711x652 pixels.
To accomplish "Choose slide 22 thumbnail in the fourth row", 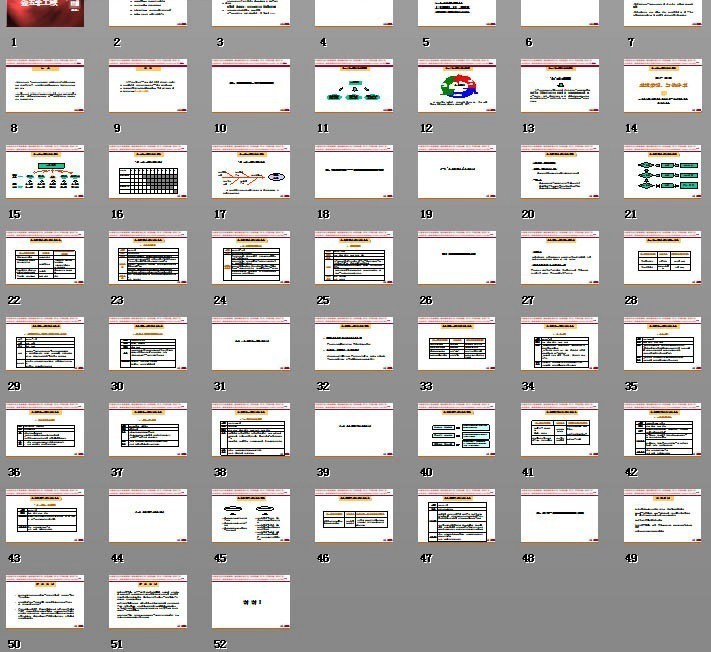I will click(x=45, y=258).
